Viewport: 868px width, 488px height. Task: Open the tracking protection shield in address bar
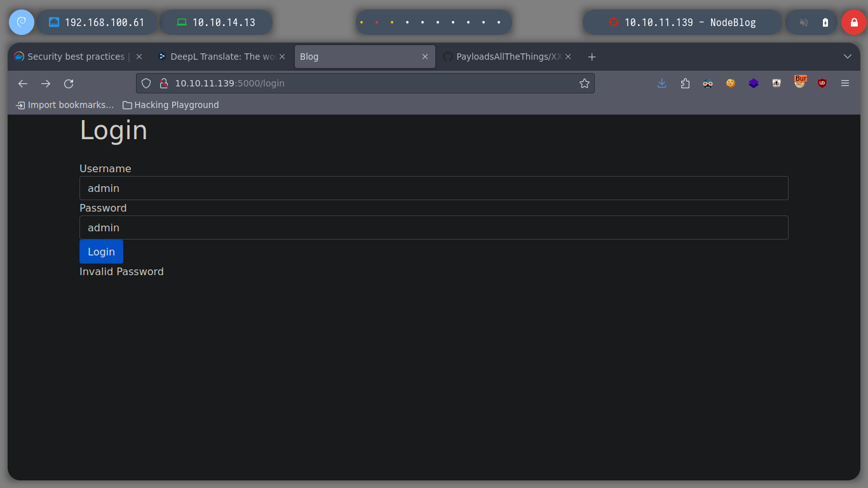point(146,83)
